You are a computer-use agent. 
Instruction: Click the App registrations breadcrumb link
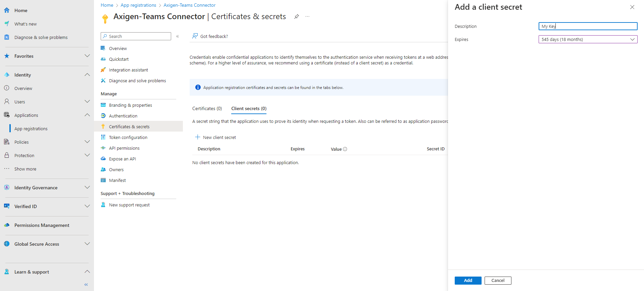coord(138,5)
